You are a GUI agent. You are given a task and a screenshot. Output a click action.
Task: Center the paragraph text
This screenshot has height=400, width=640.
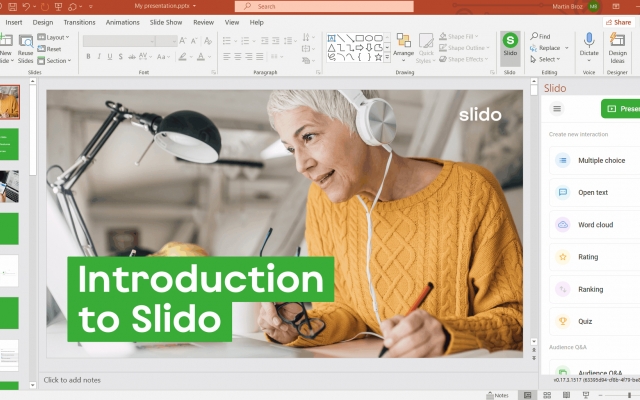tap(238, 56)
